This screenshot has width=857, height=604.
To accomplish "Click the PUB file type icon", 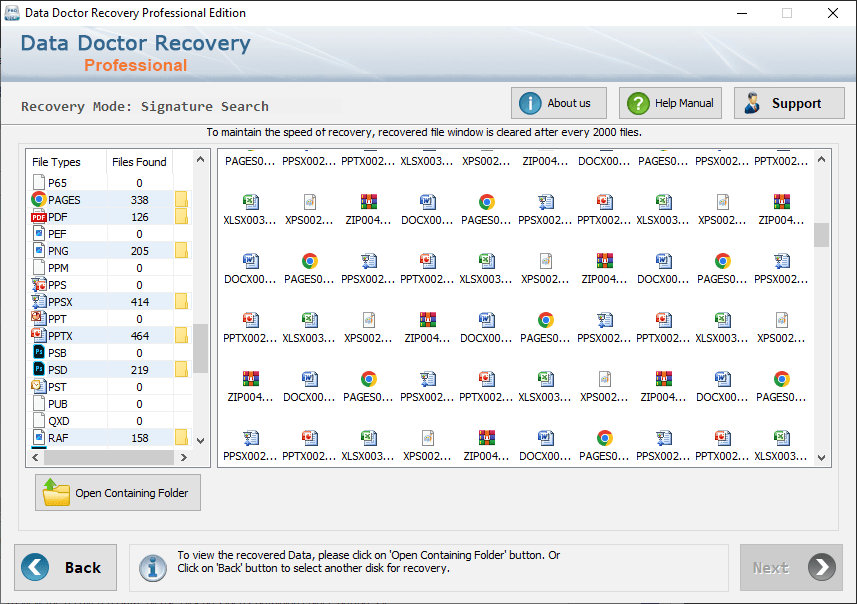I will pyautogui.click(x=39, y=403).
